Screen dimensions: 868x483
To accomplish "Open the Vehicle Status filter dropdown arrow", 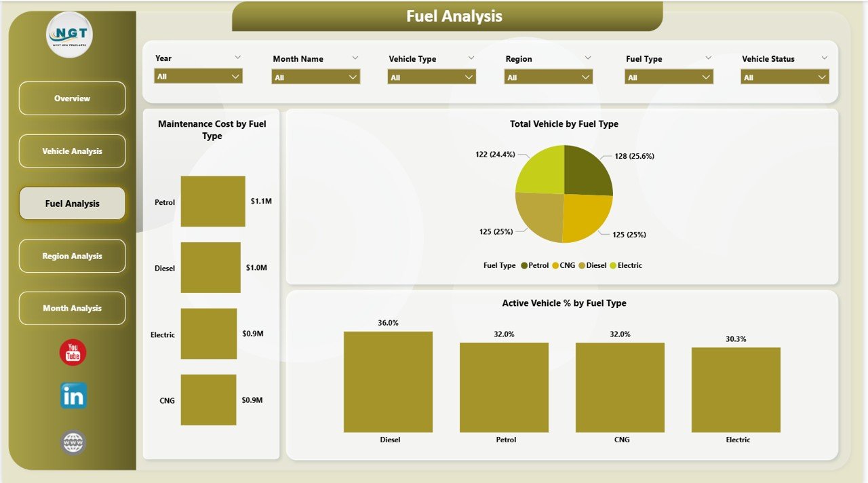I will (x=824, y=58).
